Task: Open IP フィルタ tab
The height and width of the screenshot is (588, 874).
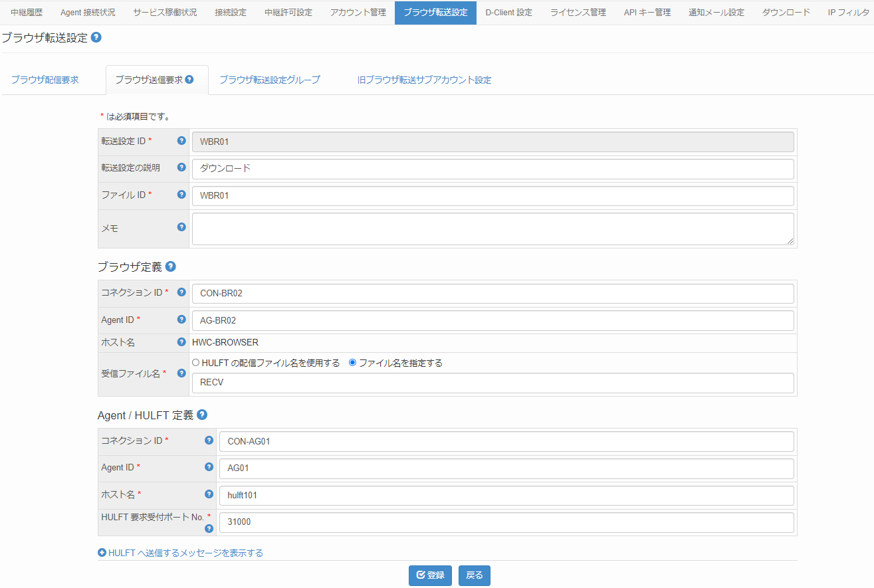Action: point(847,13)
